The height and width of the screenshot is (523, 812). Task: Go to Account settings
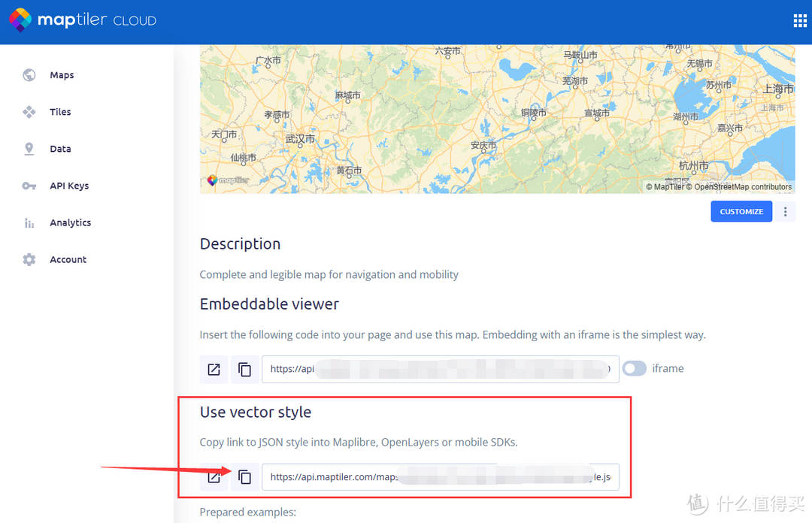tap(68, 259)
